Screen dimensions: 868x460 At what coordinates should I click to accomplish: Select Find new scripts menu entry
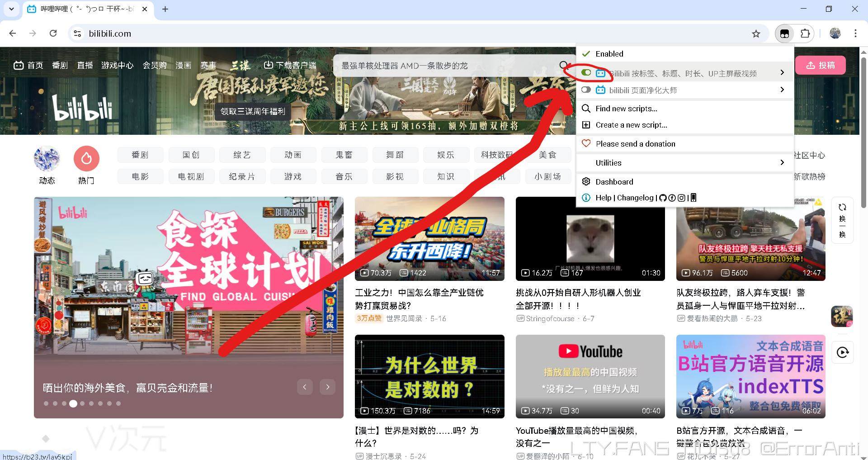point(685,109)
